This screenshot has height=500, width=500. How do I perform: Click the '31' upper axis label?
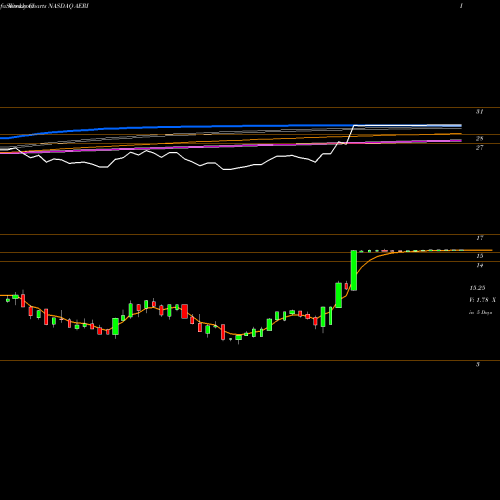pyautogui.click(x=479, y=112)
